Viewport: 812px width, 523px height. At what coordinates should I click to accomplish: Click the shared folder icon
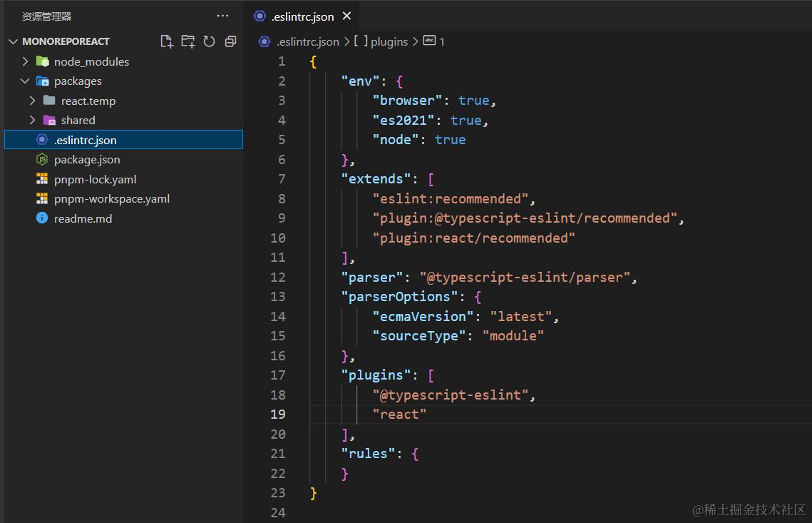point(49,120)
